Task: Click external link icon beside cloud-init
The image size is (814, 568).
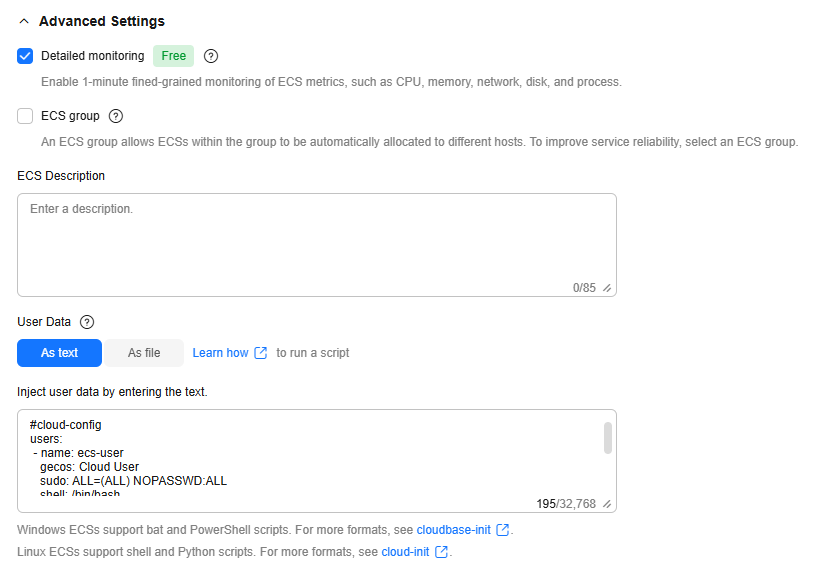Action: [x=441, y=552]
